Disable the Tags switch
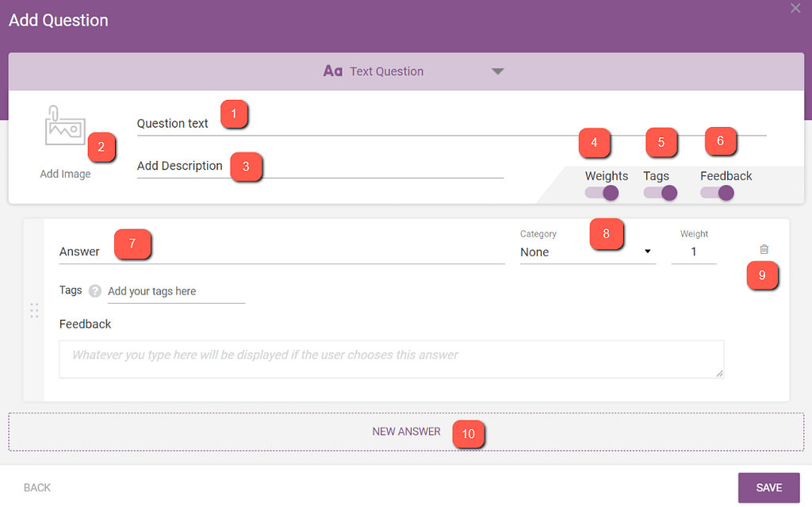The image size is (812, 507). coord(660,192)
